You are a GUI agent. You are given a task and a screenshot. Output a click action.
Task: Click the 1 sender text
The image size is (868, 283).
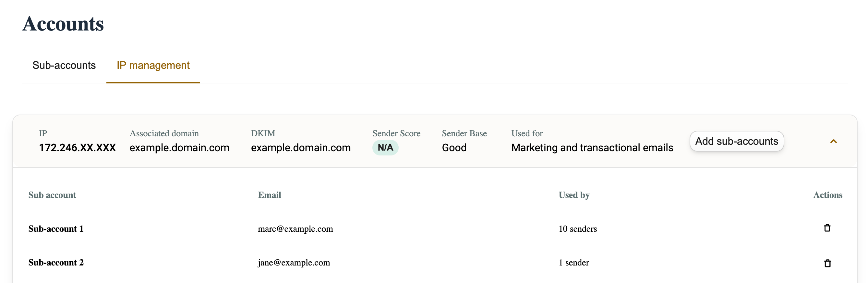573,263
